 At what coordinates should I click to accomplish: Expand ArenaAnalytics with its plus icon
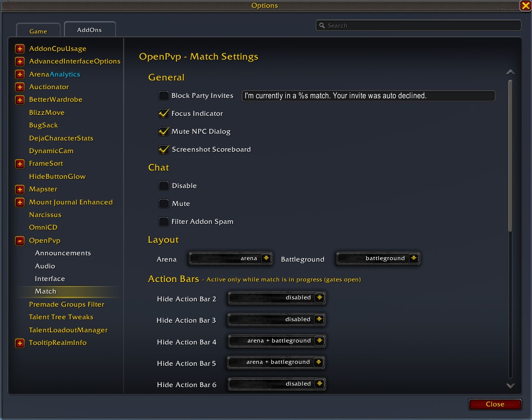pos(20,74)
